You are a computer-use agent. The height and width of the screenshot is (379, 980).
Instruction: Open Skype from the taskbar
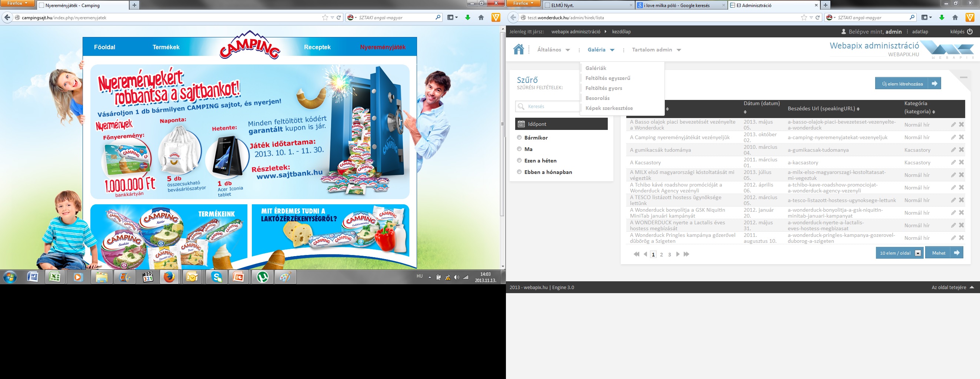click(x=217, y=277)
